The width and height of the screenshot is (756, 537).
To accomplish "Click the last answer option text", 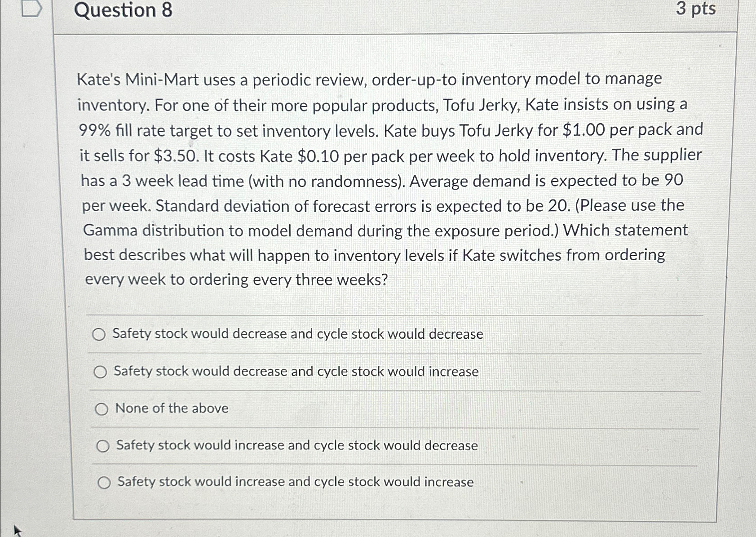I will click(294, 482).
